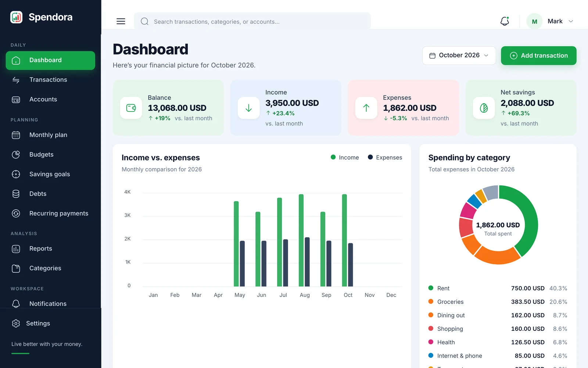Click the October income bar in chart
Viewport: 588px width, 368px height.
coord(344,240)
